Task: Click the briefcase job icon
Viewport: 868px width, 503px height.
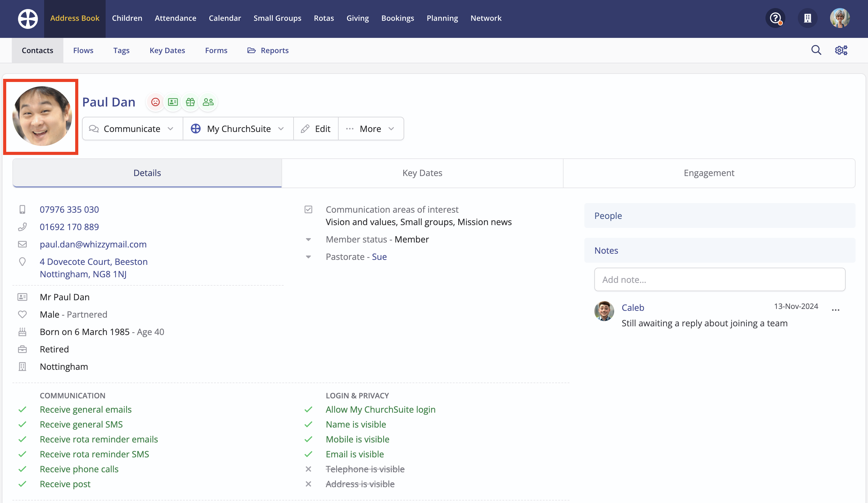Action: coord(22,349)
